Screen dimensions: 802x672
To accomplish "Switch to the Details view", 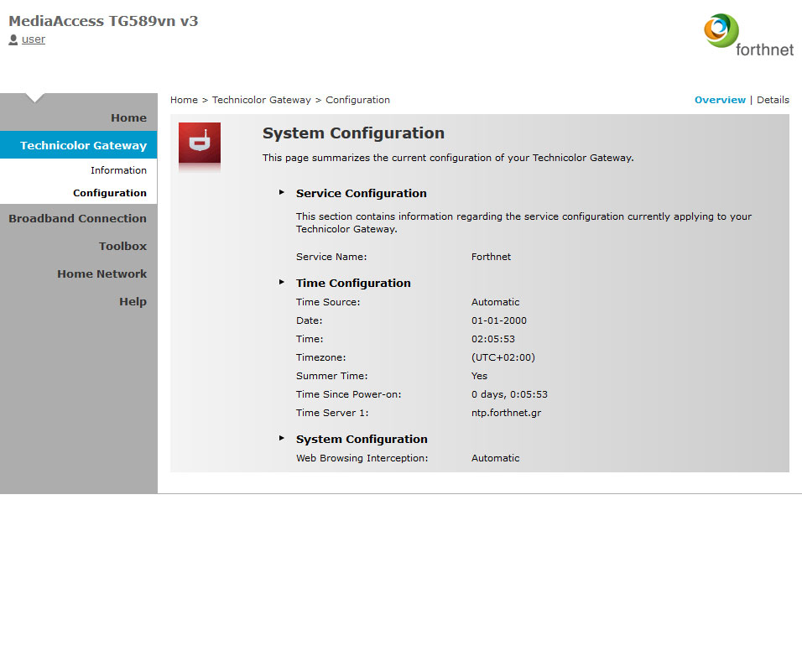I will (x=773, y=100).
